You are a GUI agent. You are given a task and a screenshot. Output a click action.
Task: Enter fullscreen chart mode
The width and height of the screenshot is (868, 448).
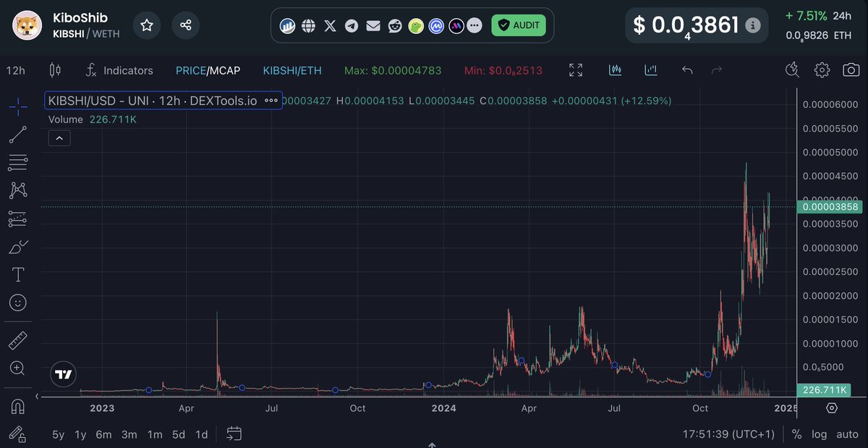pos(576,70)
